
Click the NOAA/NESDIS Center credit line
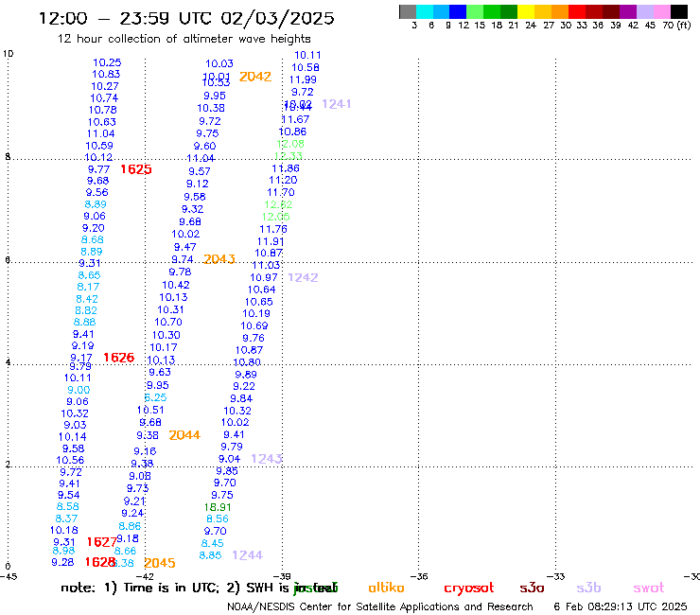pos(380,606)
